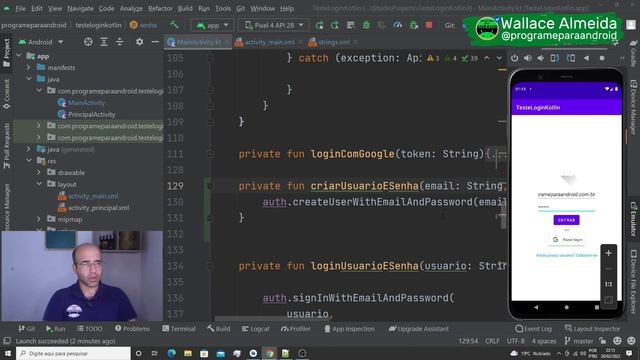
Task: Go to next highlighted error arrow
Action: coord(499,58)
